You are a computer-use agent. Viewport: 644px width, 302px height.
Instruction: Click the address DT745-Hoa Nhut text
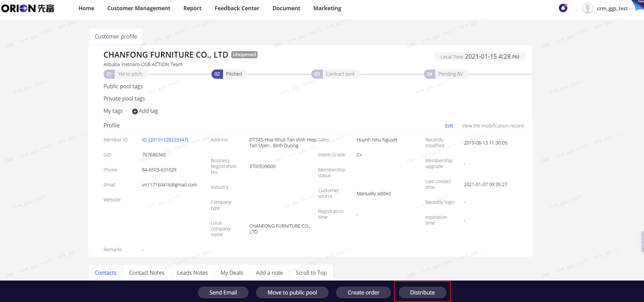tap(283, 142)
